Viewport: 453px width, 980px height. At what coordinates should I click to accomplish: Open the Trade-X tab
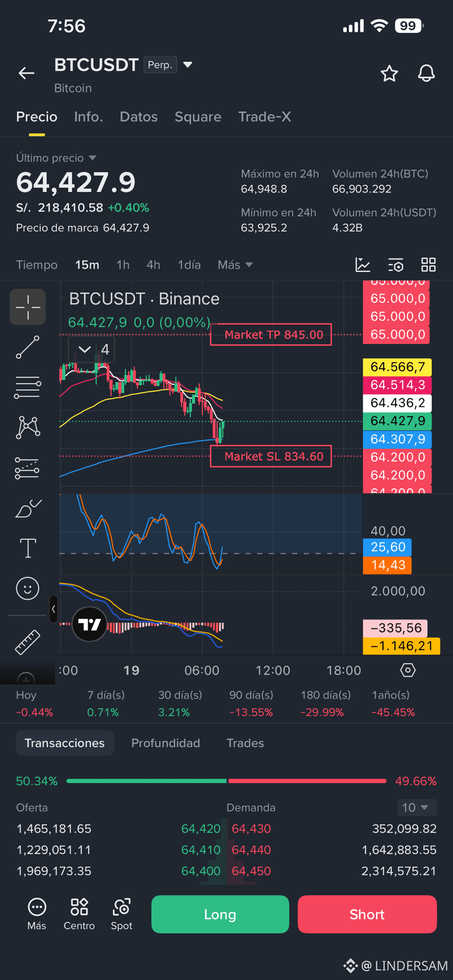click(265, 116)
